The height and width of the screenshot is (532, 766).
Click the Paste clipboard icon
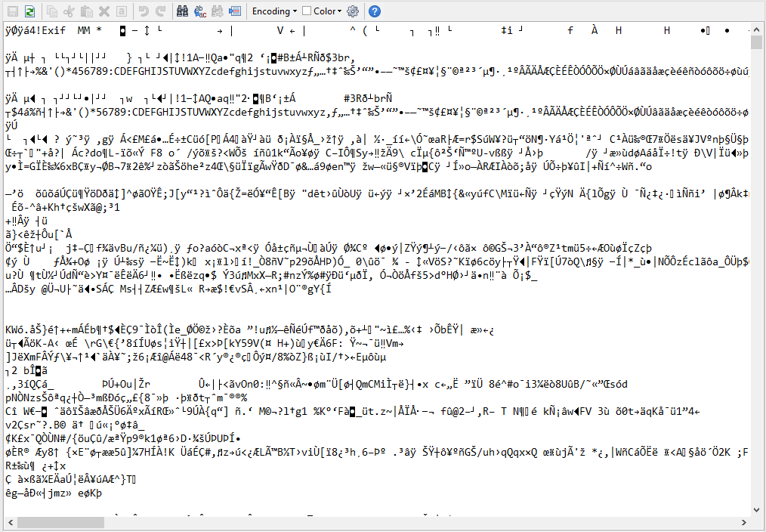(86, 11)
